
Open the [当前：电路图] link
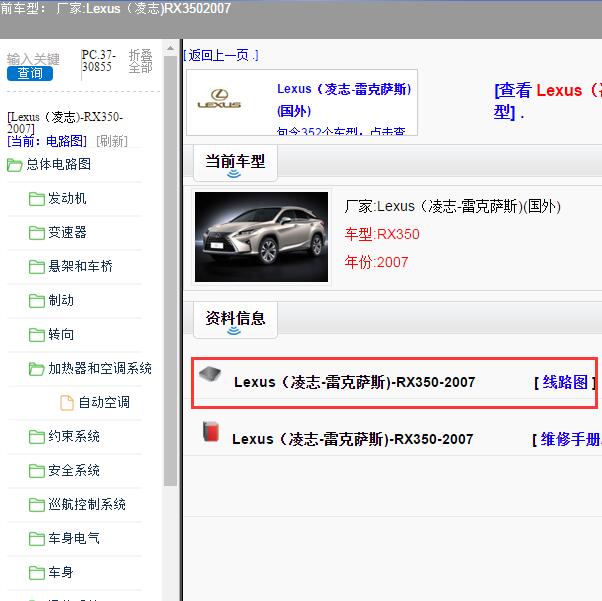(47, 141)
